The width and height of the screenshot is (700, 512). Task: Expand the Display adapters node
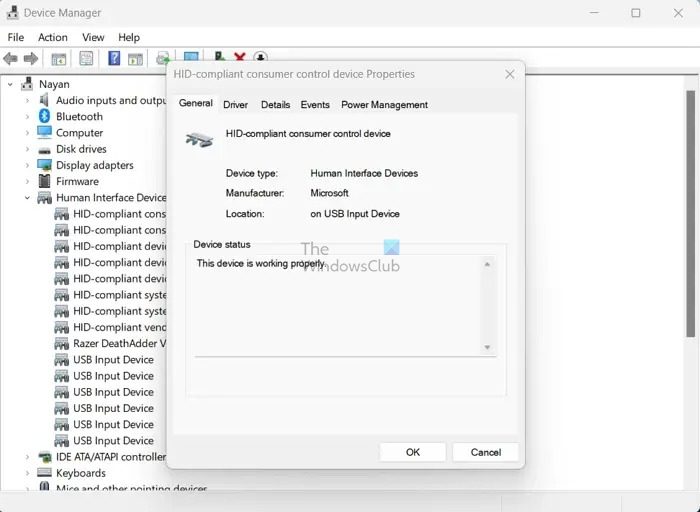[x=27, y=165]
